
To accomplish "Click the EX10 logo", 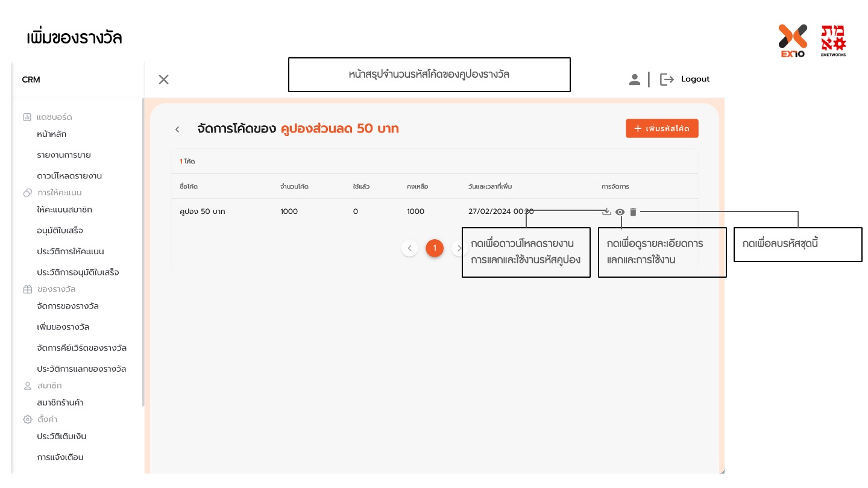I will (x=792, y=40).
